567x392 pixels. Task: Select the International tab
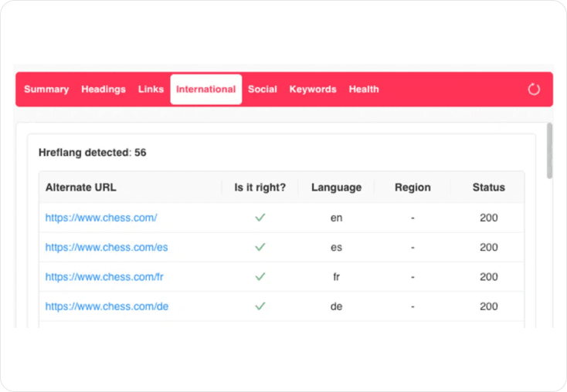click(x=206, y=90)
